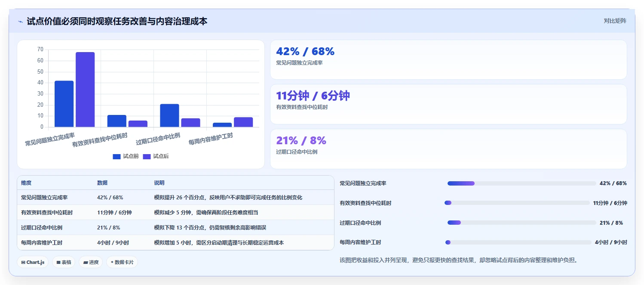Select table row cell 常见问题独立完成率

tap(44, 198)
